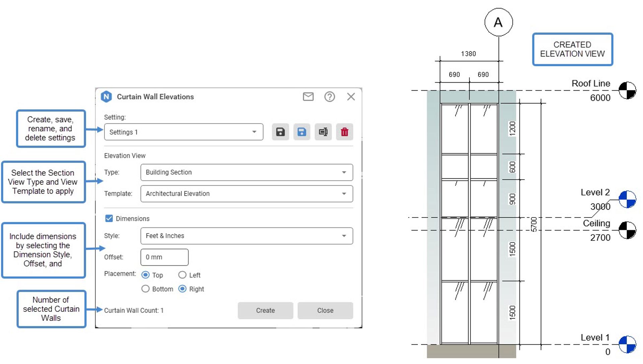Click Close to dismiss the dialog
Viewport: 643px width, 364px height.
[325, 310]
